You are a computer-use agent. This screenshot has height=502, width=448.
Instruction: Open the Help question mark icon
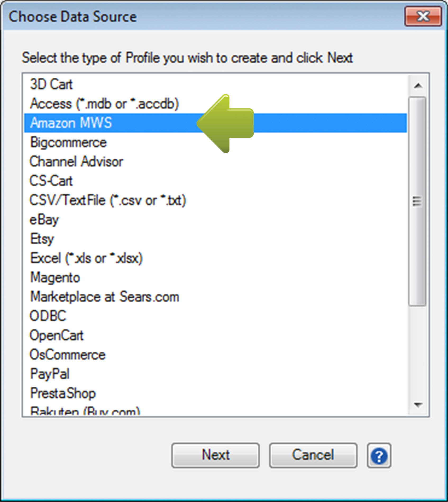[x=379, y=455]
